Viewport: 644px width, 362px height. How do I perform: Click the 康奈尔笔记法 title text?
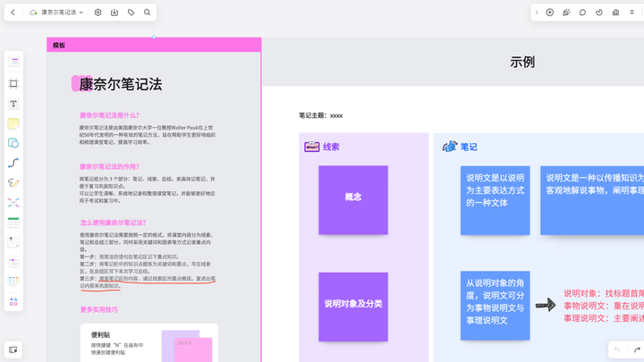tap(121, 84)
